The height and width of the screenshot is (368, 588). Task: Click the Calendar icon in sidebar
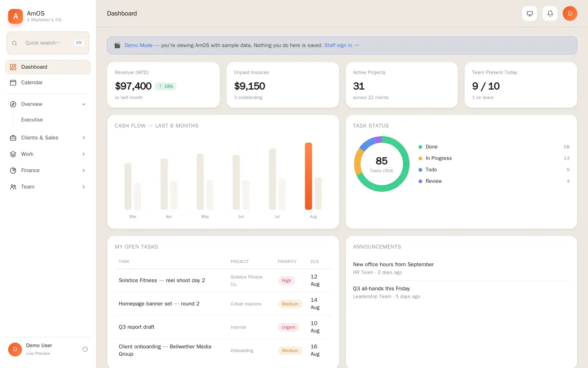point(13,83)
